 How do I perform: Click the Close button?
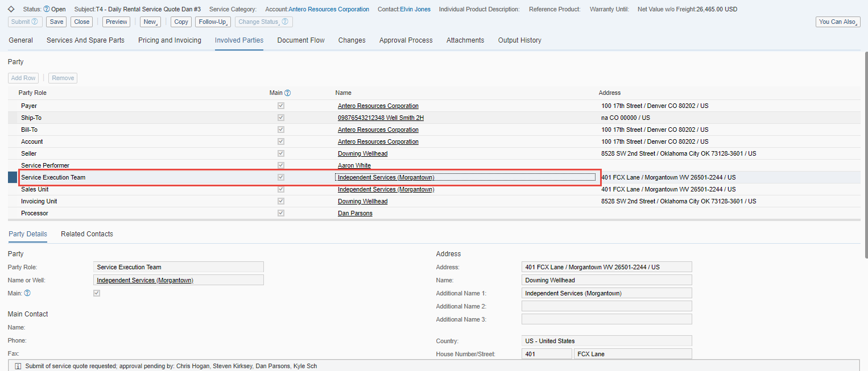(x=82, y=22)
